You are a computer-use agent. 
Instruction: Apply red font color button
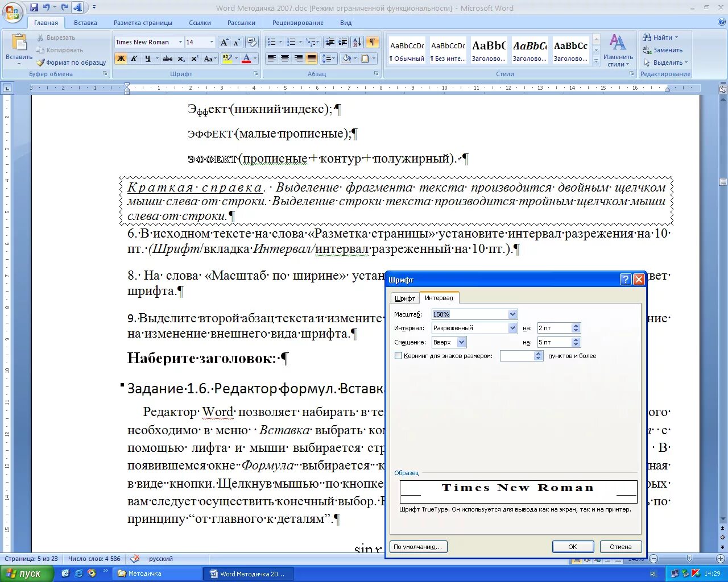point(246,59)
